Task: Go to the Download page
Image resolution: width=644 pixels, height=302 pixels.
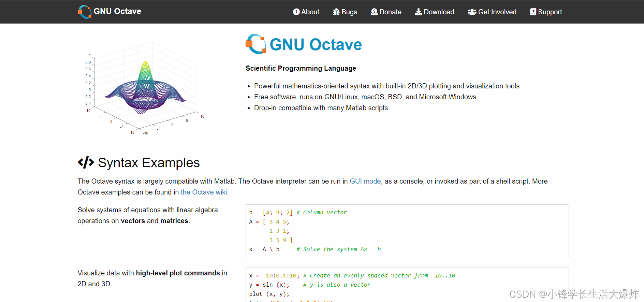Action: point(439,12)
